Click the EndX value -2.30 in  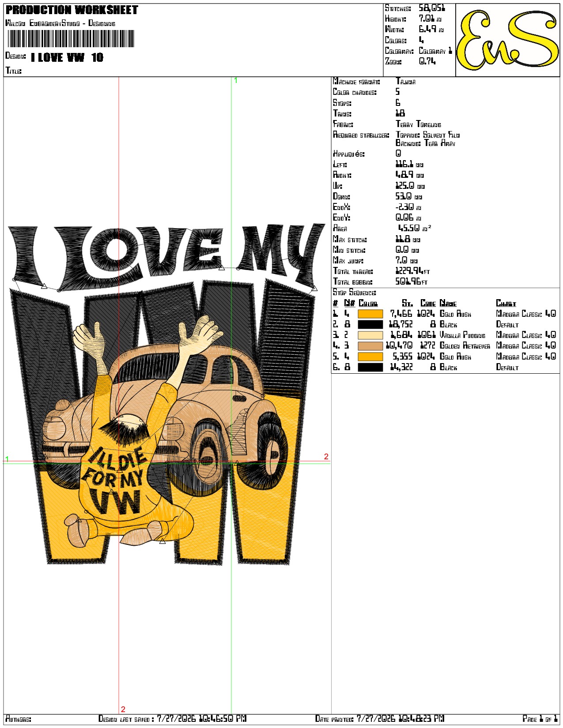click(x=408, y=207)
